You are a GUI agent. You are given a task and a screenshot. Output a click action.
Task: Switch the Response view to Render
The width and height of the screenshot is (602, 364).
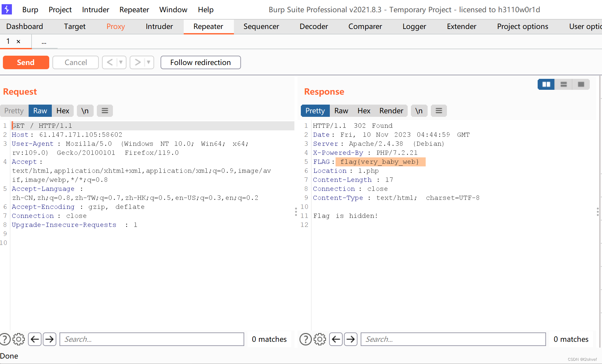coord(391,110)
